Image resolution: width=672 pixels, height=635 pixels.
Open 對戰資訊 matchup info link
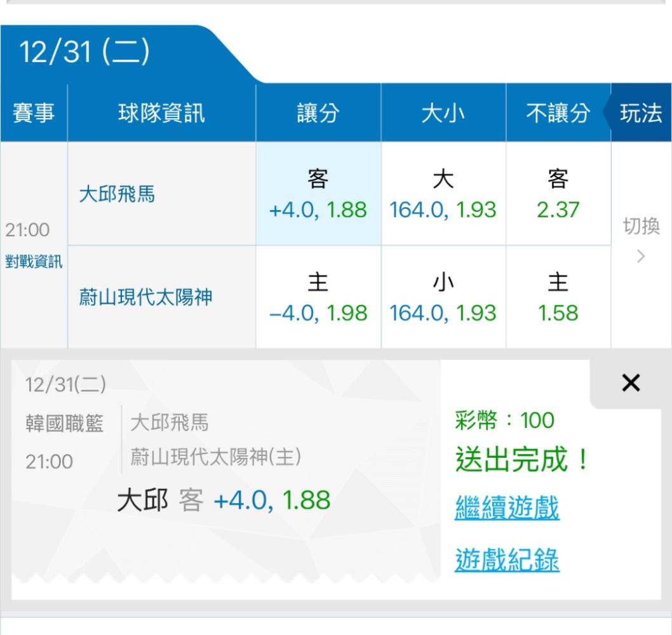tap(34, 262)
